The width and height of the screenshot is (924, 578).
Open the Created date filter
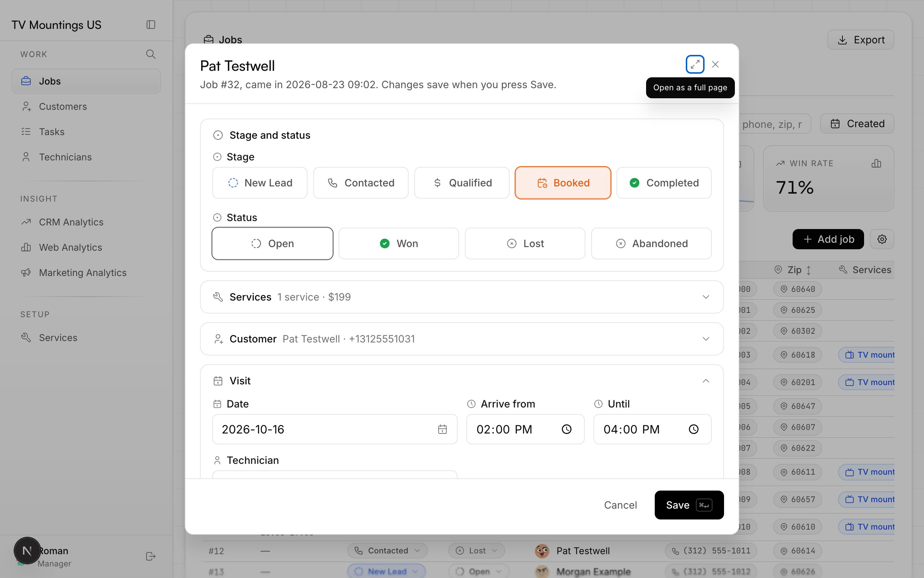pos(857,124)
